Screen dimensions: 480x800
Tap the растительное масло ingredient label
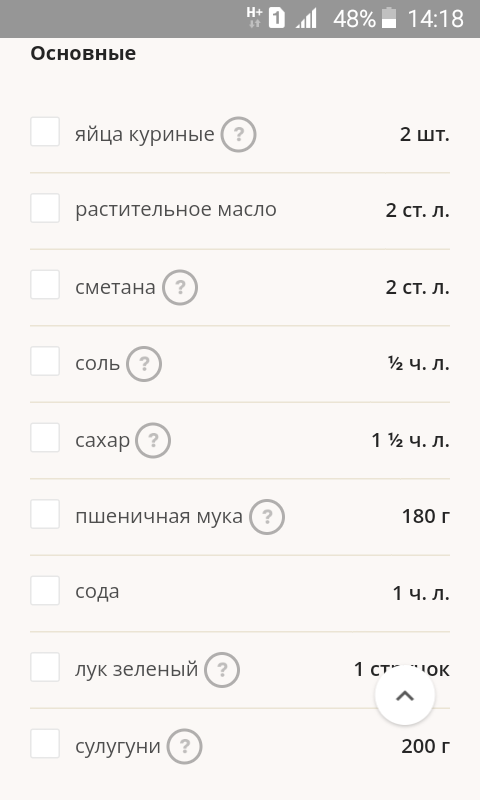click(x=176, y=210)
